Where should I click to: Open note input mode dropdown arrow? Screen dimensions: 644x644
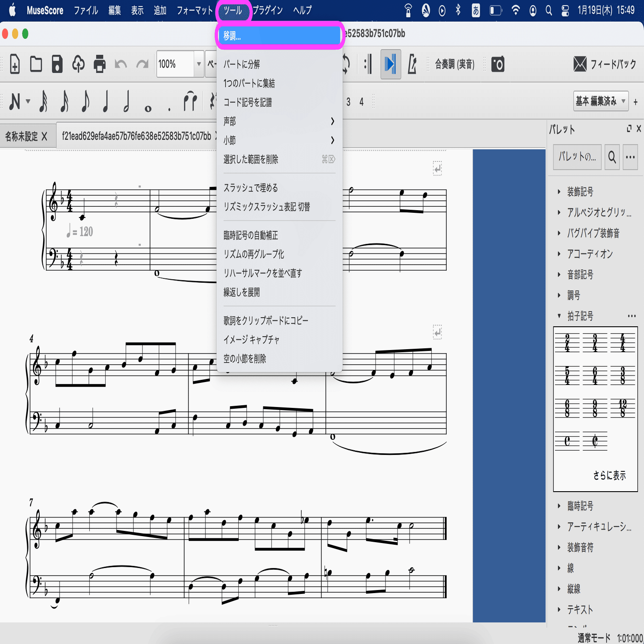pos(28,102)
